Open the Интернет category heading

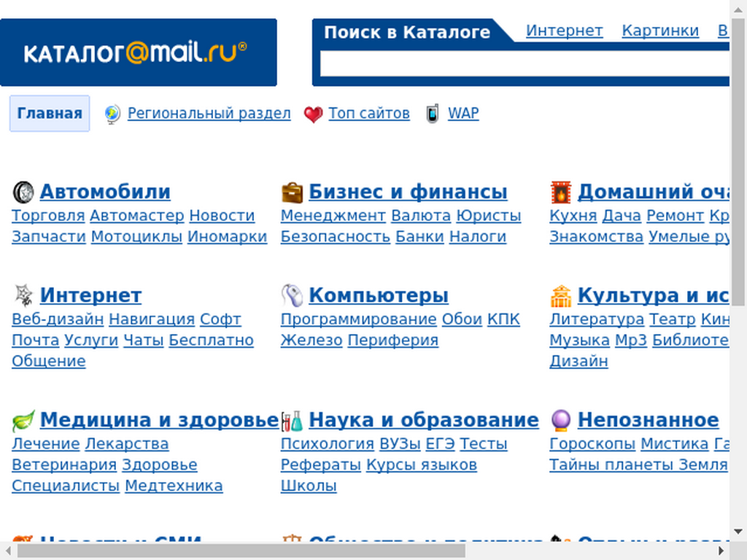[91, 295]
